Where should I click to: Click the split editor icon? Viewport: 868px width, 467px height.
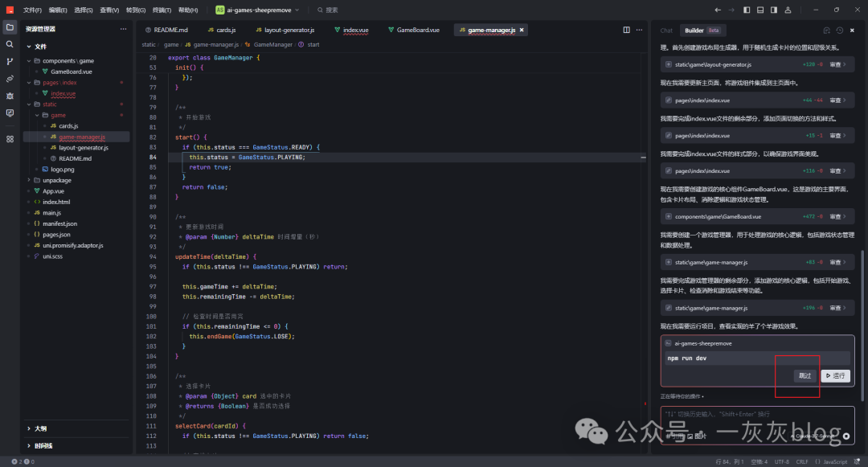[627, 30]
